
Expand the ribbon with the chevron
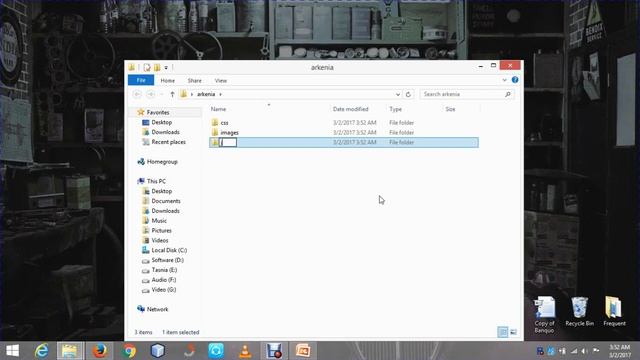[504, 80]
